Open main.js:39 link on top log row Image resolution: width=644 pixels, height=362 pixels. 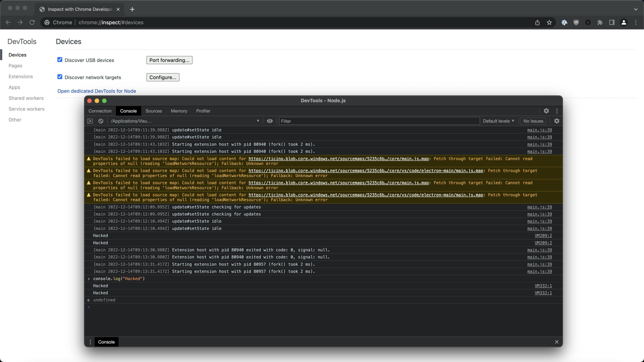click(539, 130)
